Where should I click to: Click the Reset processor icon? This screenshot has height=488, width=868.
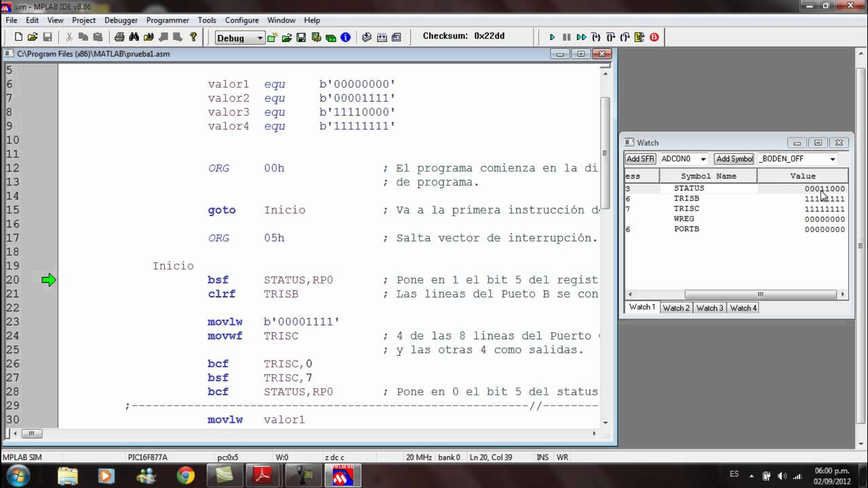(x=639, y=37)
